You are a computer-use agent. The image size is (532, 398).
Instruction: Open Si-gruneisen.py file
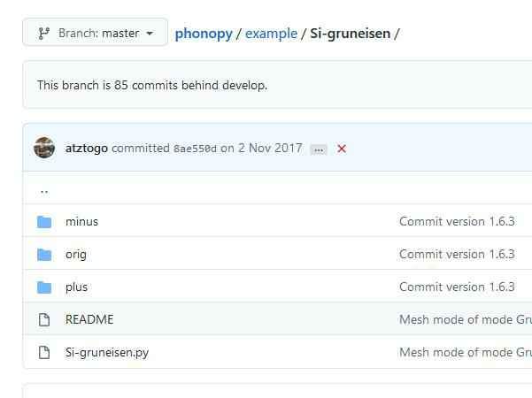(107, 353)
